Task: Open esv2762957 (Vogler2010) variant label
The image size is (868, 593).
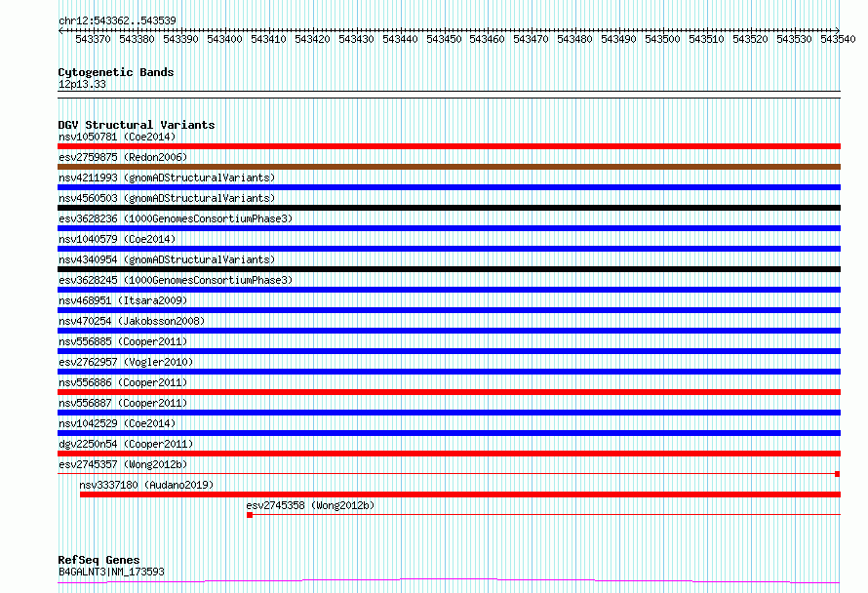Action: 126,362
